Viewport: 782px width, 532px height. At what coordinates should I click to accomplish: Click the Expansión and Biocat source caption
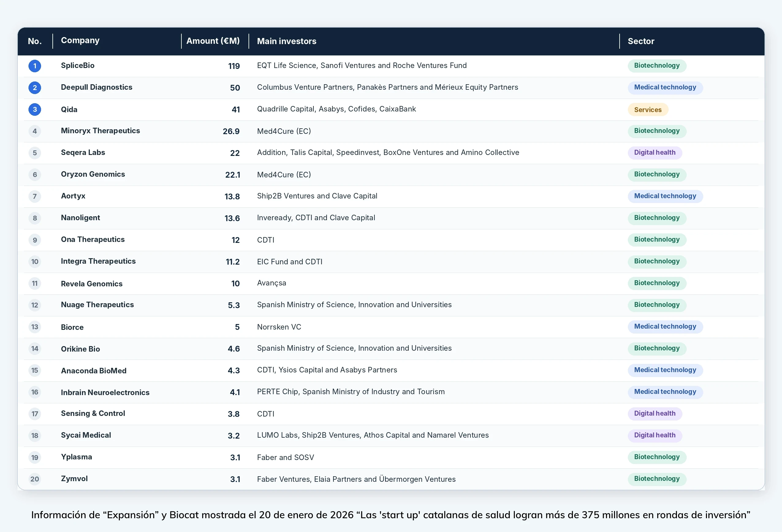click(x=391, y=515)
